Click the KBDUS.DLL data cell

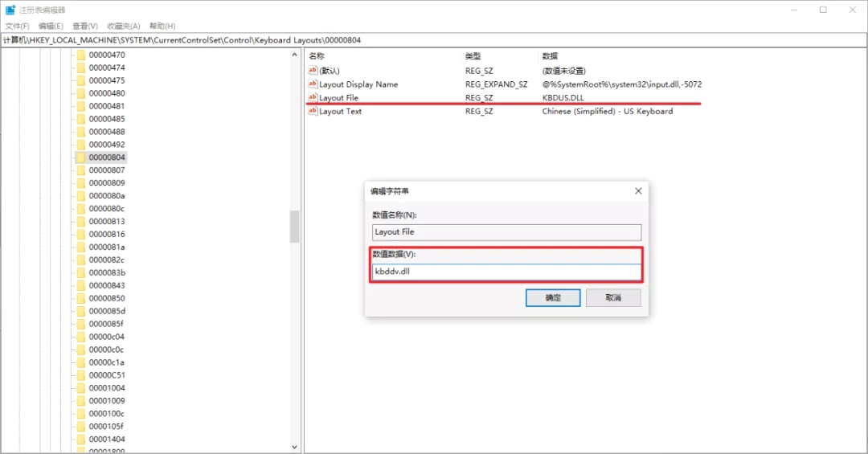click(563, 97)
